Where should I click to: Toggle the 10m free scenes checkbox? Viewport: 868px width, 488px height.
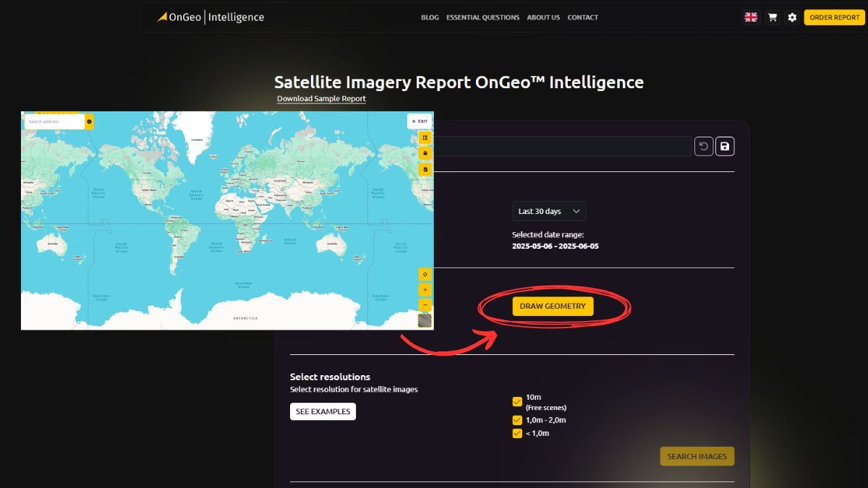[x=517, y=402]
